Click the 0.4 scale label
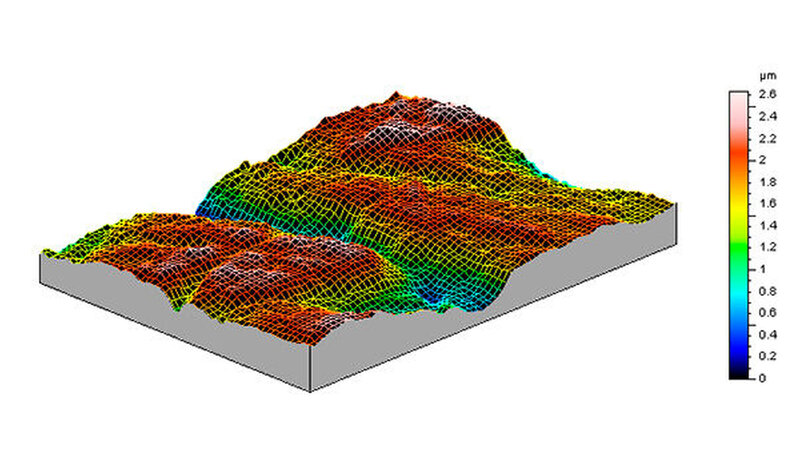Image resolution: width=800 pixels, height=451 pixels. 767,335
